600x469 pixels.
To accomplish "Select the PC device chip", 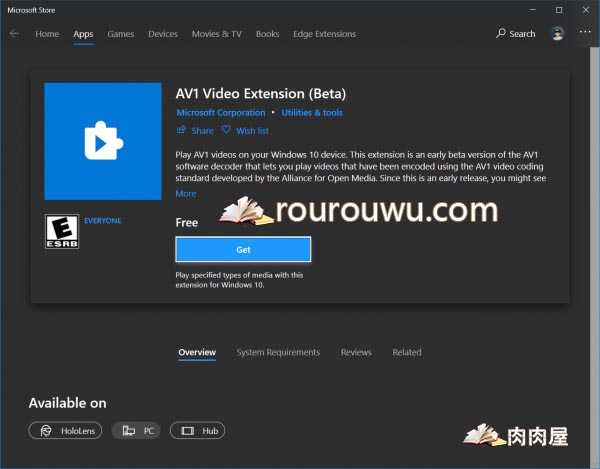I will click(x=136, y=431).
